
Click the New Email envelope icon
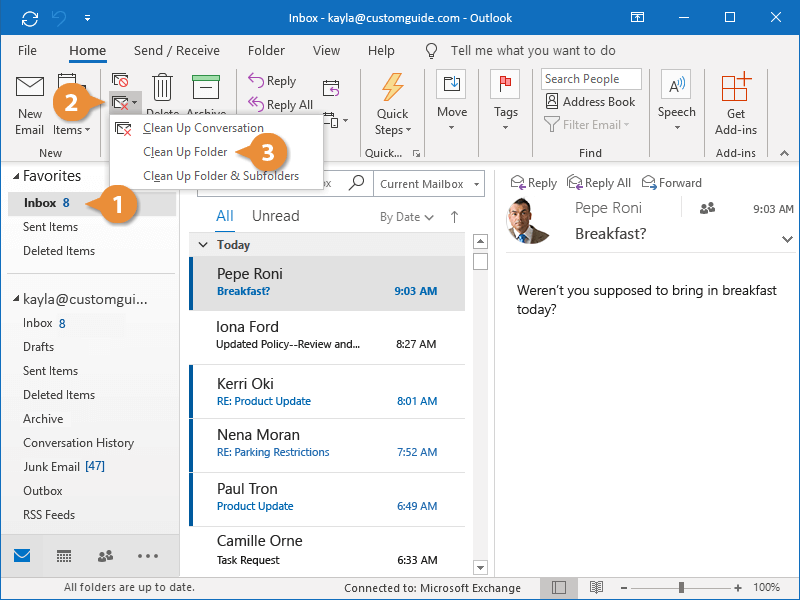30,87
